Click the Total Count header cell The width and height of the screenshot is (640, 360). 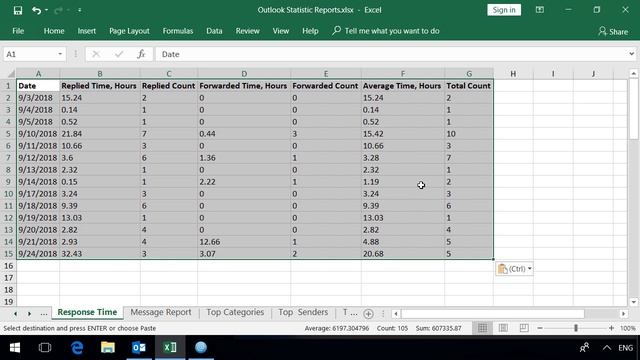coord(469,86)
